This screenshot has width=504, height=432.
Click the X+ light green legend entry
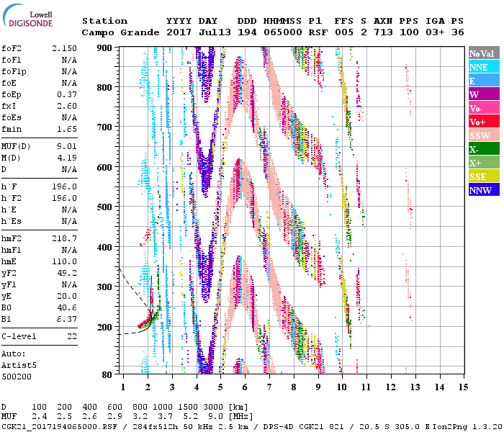(483, 163)
